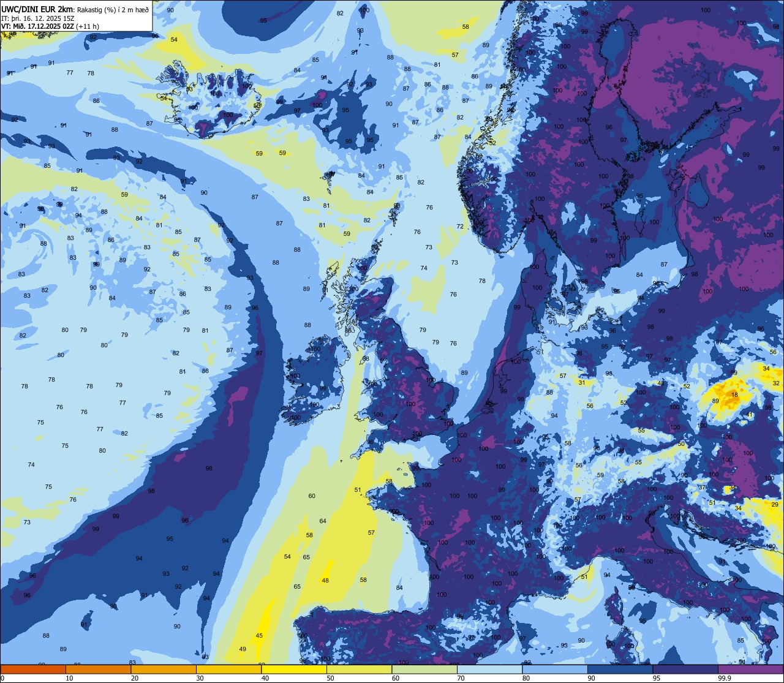Click the "72" humidity value on the map
The height and width of the screenshot is (683, 784).
click(460, 227)
